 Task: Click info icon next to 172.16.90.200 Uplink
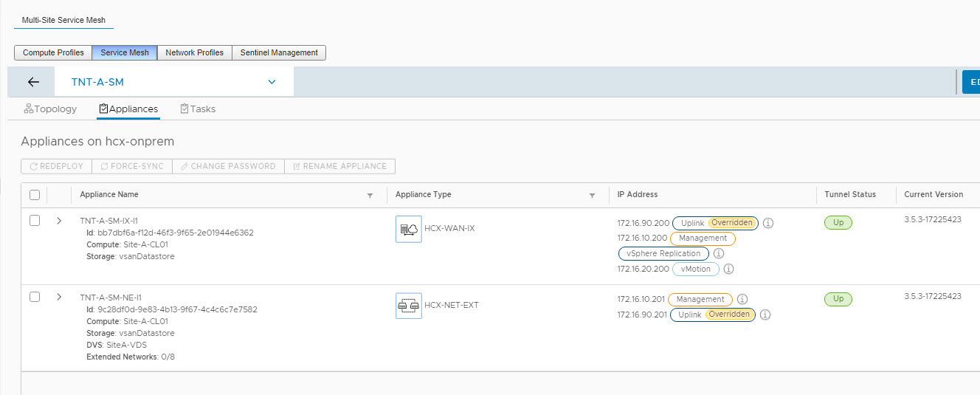pyautogui.click(x=767, y=223)
